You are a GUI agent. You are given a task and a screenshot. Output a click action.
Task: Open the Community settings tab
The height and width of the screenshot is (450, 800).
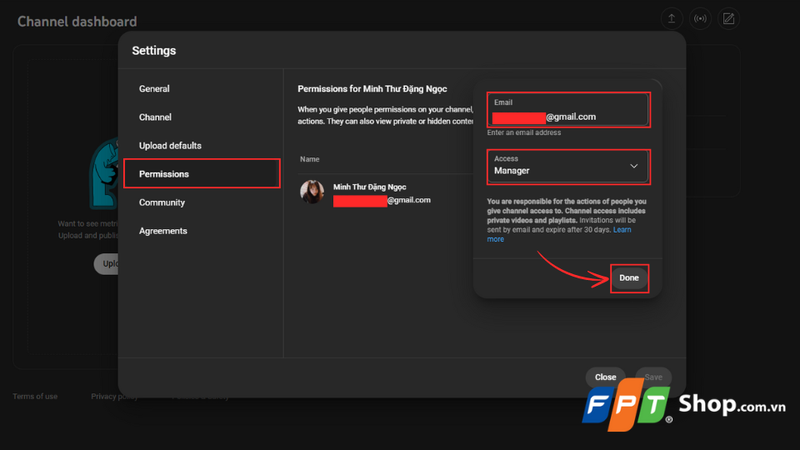click(x=162, y=203)
